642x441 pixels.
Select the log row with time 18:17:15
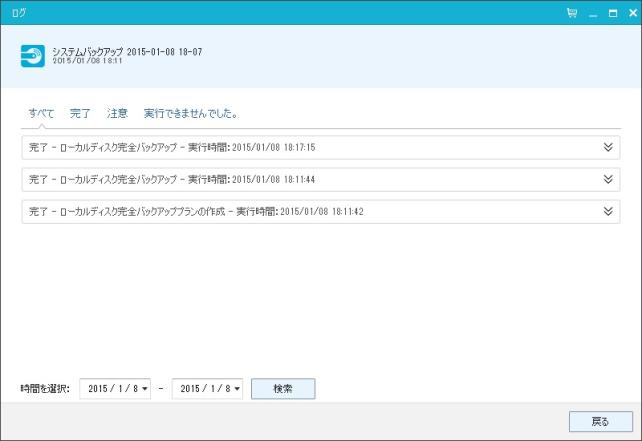click(321, 147)
